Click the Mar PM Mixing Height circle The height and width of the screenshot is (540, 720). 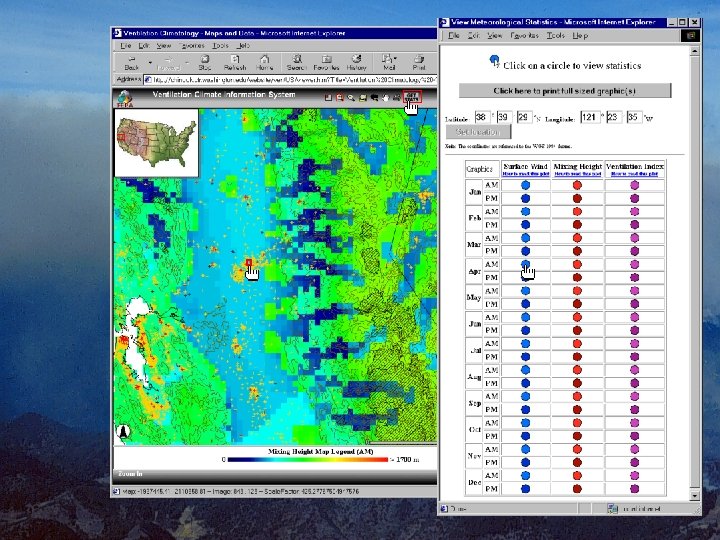[578, 251]
